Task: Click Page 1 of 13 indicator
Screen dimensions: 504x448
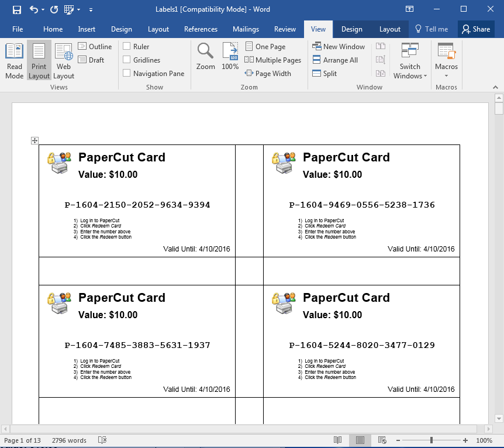Action: pos(22,440)
